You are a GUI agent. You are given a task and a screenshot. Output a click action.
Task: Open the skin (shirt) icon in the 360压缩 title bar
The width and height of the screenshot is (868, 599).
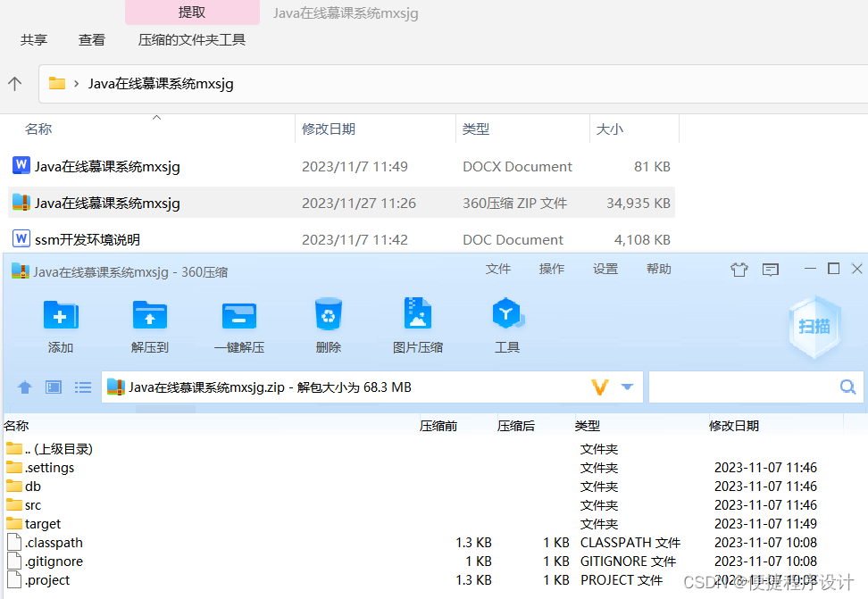point(739,269)
